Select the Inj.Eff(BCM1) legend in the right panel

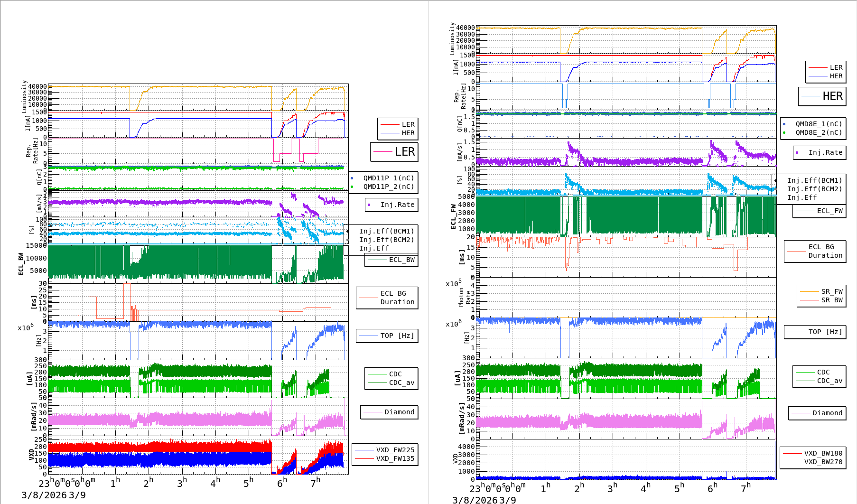[814, 180]
